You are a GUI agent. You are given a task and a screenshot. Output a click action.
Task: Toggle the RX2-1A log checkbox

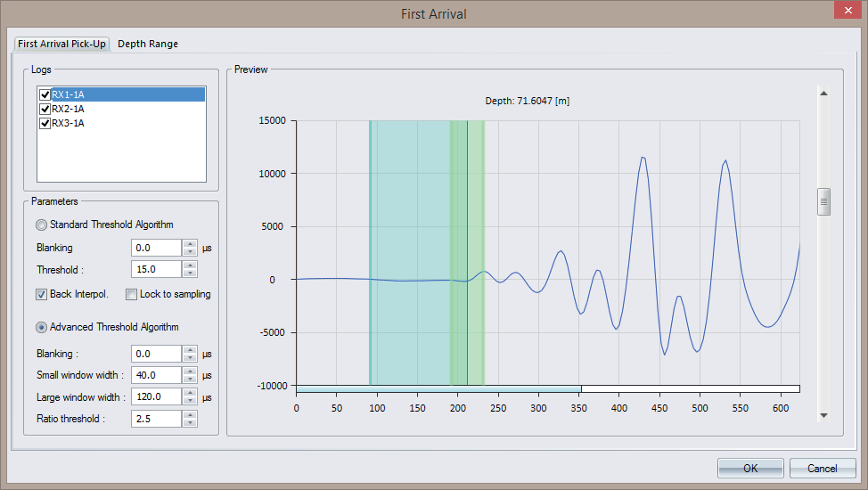coord(45,109)
